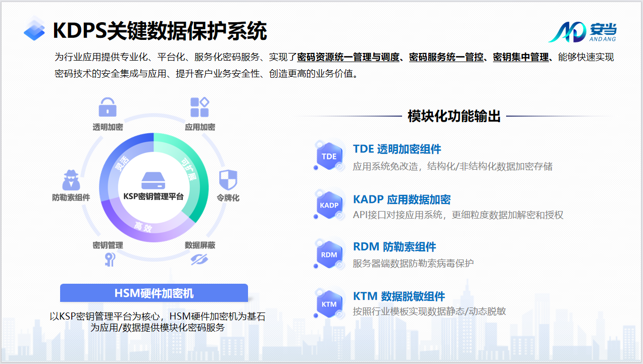Click the TDE hexagon icon

coord(329,157)
